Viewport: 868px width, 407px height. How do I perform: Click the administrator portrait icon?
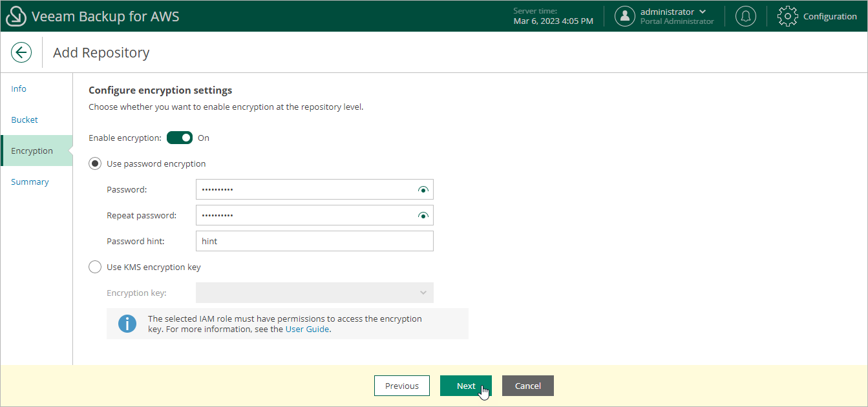(x=625, y=16)
